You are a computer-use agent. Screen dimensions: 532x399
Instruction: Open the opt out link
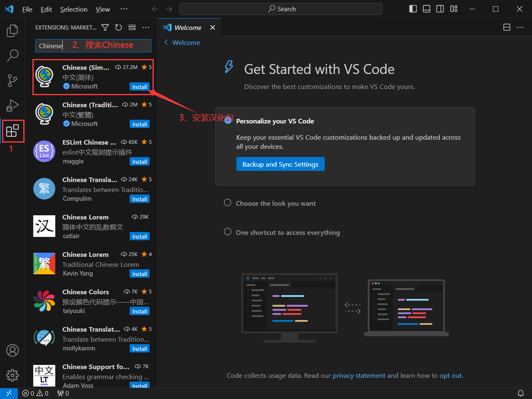pyautogui.click(x=451, y=375)
